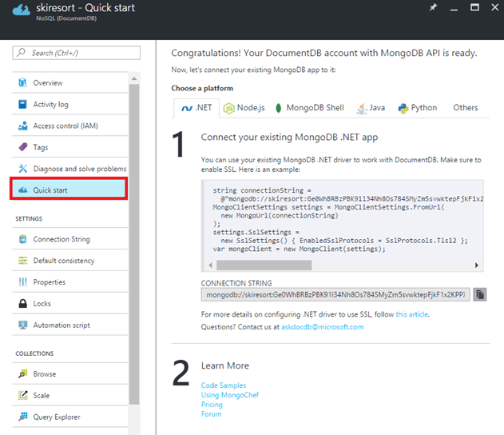Click the Connection String icon
The height and width of the screenshot is (435, 504).
(22, 239)
